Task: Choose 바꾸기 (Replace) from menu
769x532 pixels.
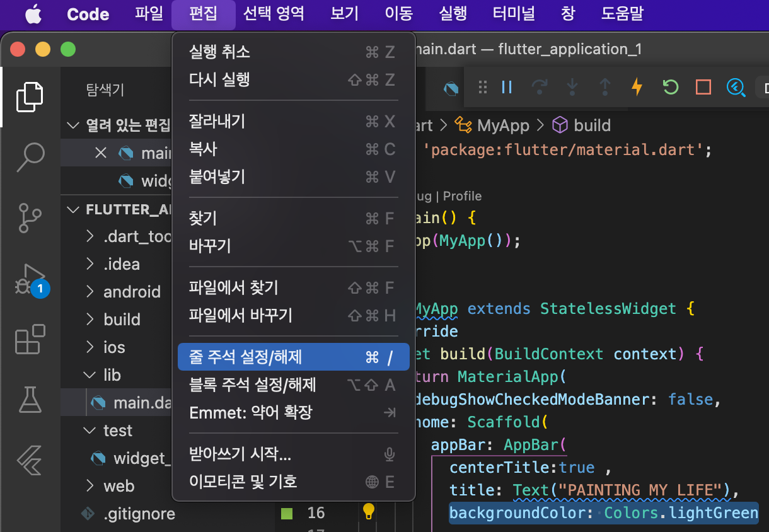Action: (294, 246)
